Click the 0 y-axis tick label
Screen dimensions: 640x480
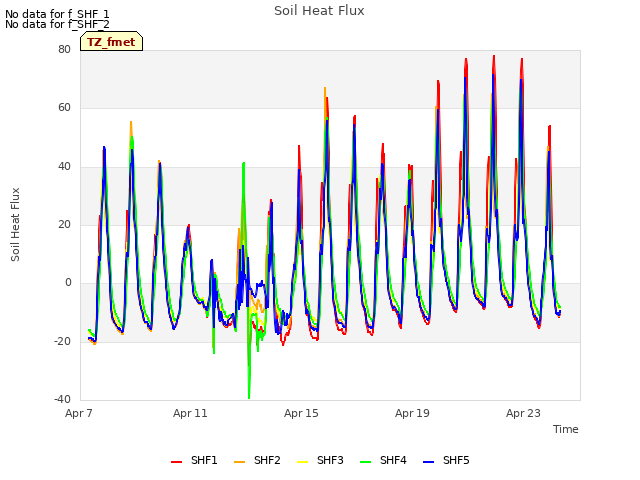(x=68, y=283)
